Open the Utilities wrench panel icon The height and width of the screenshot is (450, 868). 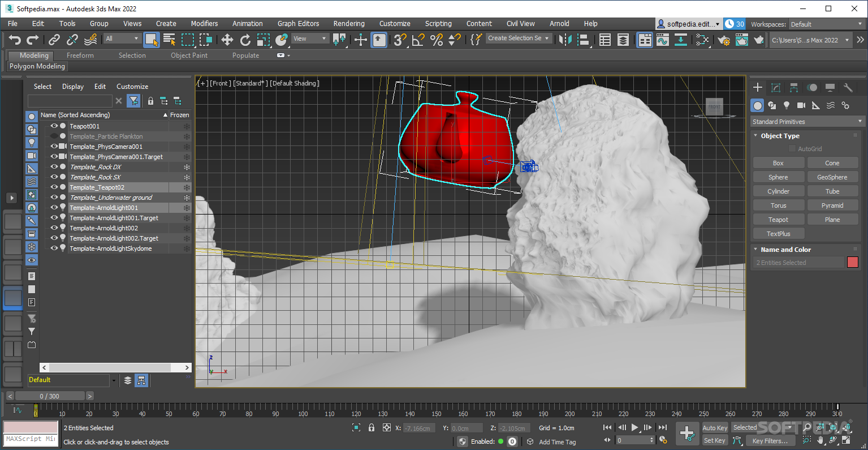848,88
